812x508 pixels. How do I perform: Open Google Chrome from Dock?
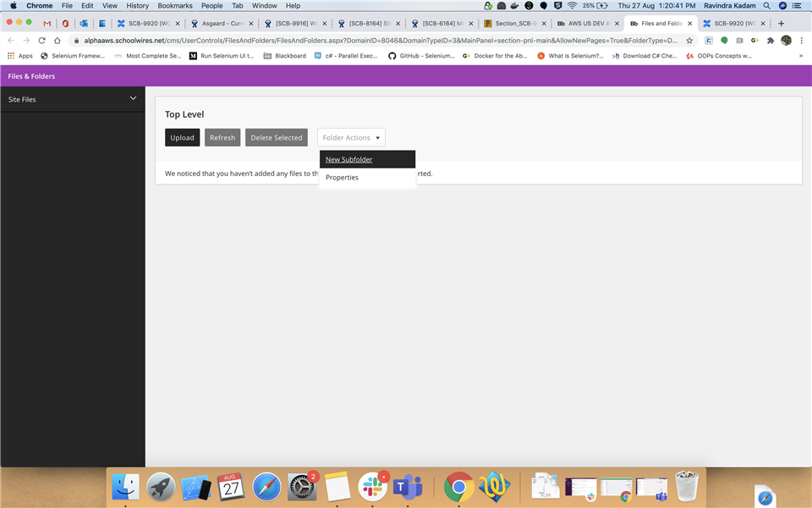[458, 487]
